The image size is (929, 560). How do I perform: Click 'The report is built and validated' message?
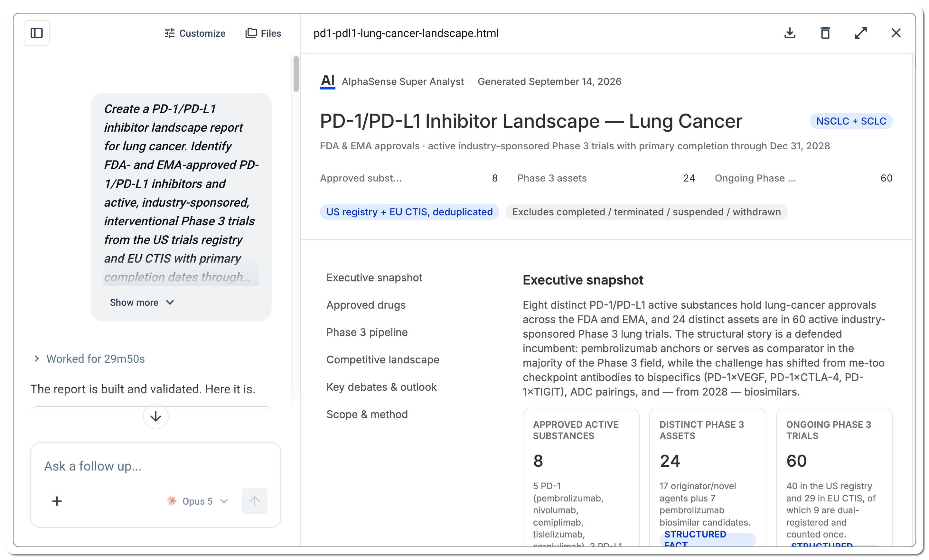pyautogui.click(x=143, y=389)
